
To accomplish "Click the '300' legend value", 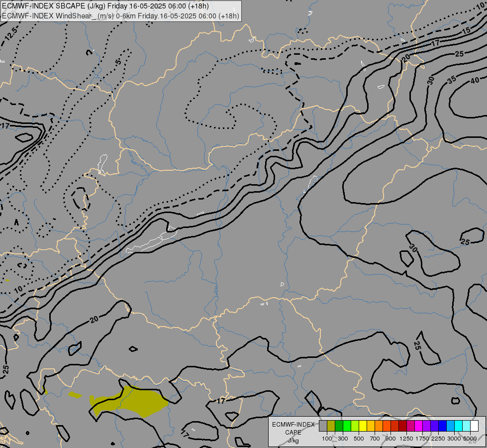I will pyautogui.click(x=343, y=439).
